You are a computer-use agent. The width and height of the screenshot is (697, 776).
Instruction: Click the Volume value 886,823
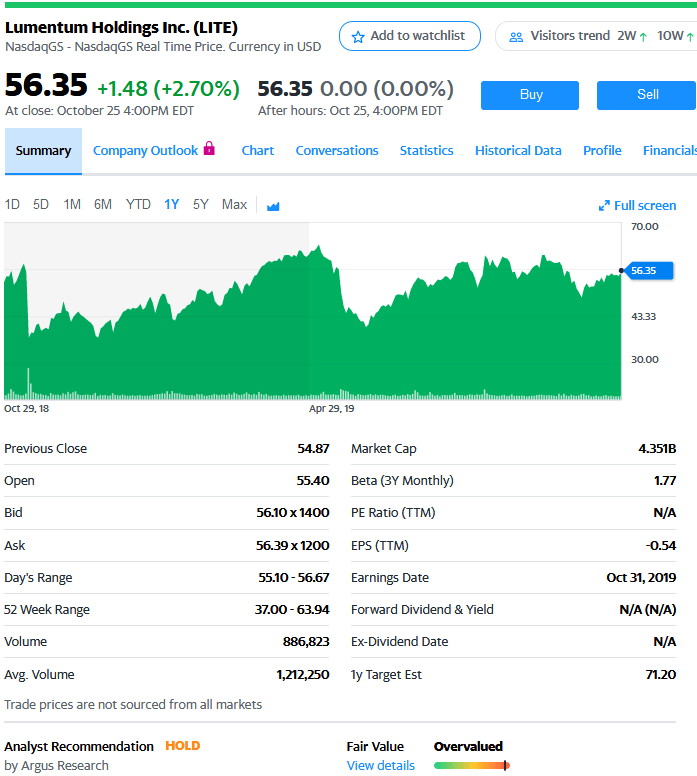(306, 642)
